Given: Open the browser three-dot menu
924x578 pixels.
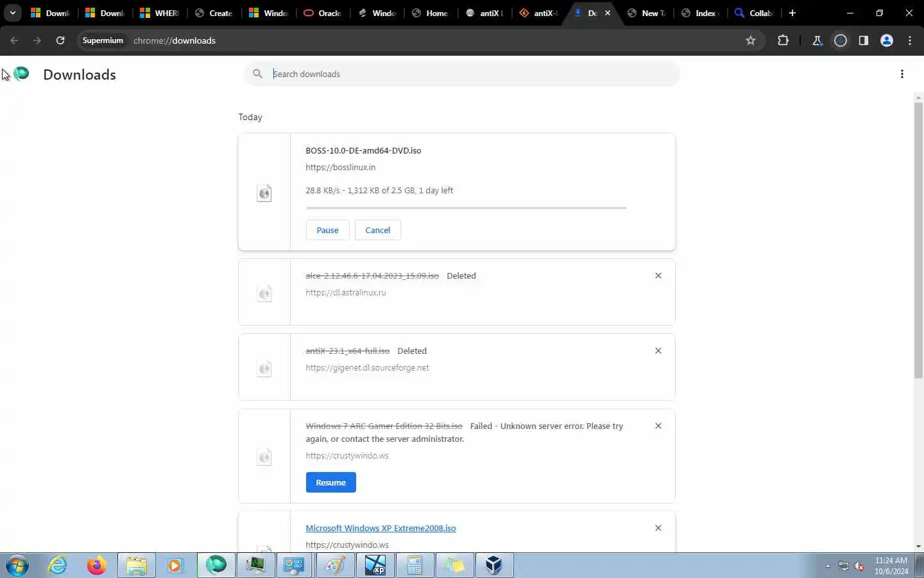Looking at the screenshot, I should [x=910, y=40].
